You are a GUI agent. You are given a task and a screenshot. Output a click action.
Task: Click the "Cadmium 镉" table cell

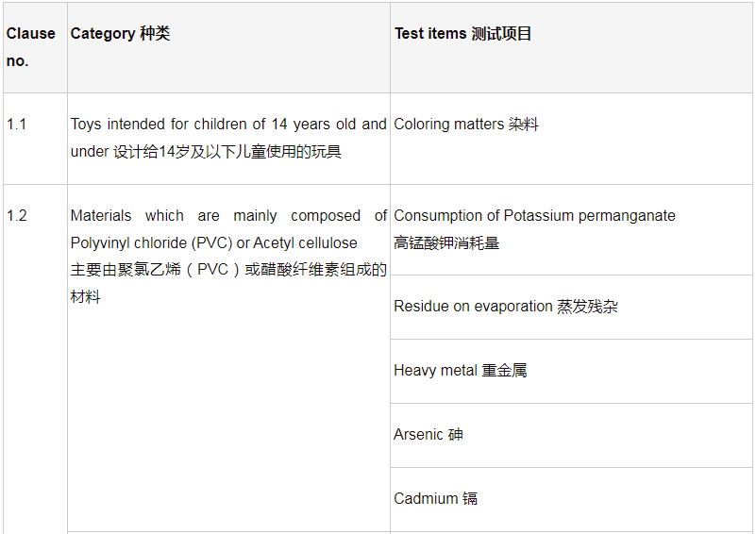[435, 499]
